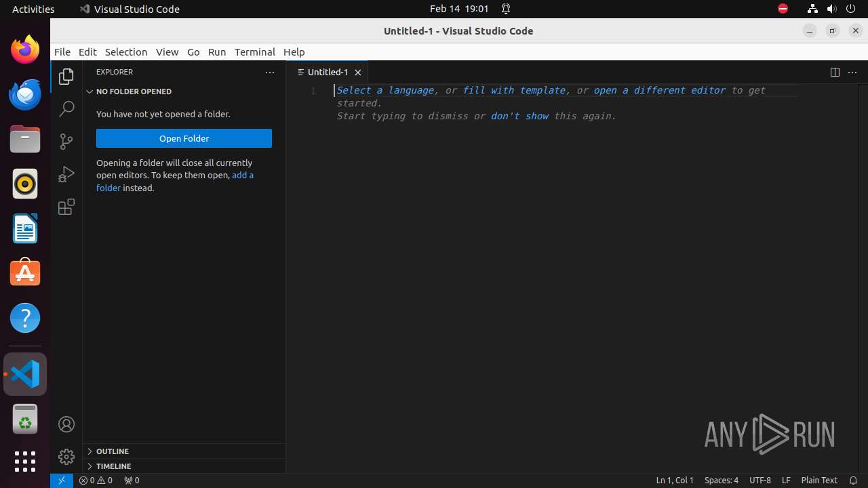Close the Untitled-1 tab

pos(358,73)
